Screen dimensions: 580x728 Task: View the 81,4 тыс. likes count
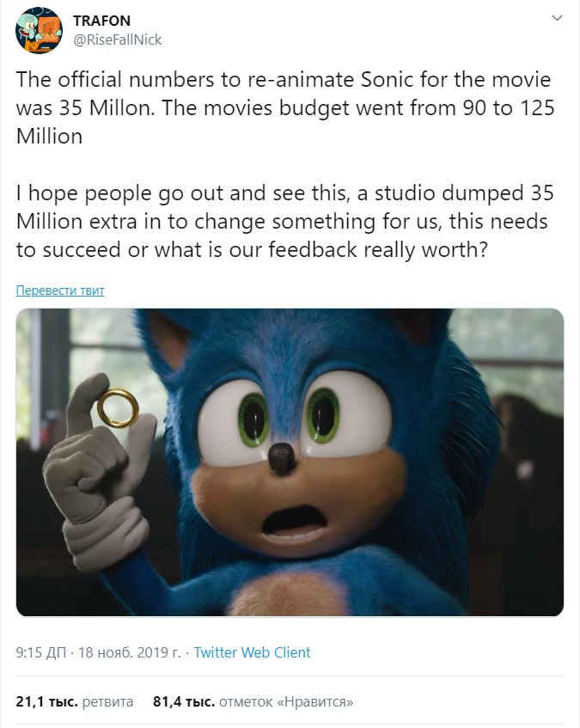pos(184,701)
